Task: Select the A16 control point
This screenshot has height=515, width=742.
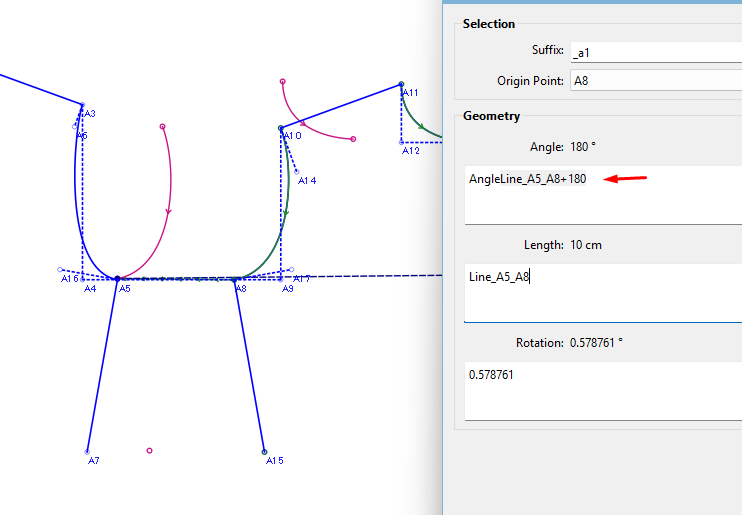Action: 61,270
